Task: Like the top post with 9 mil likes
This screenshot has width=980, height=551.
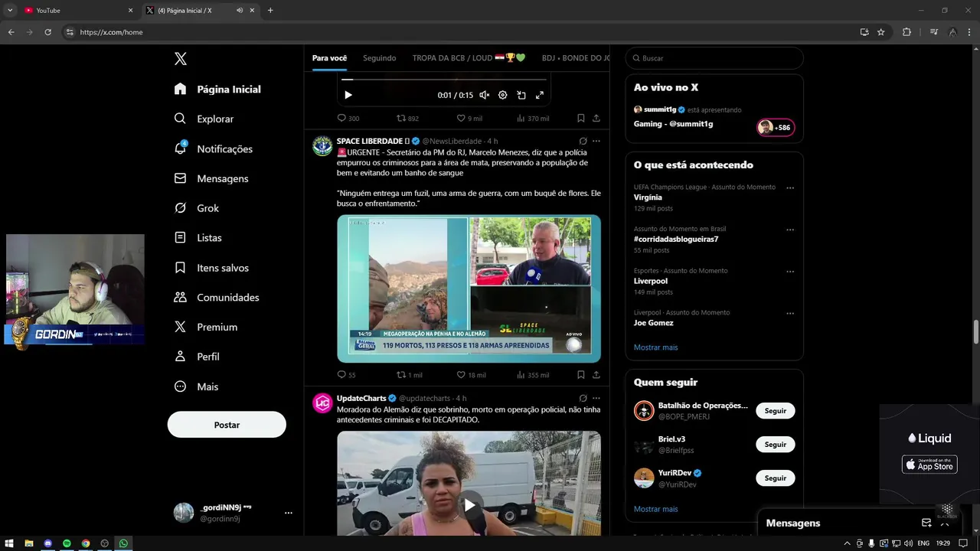Action: [x=469, y=119]
